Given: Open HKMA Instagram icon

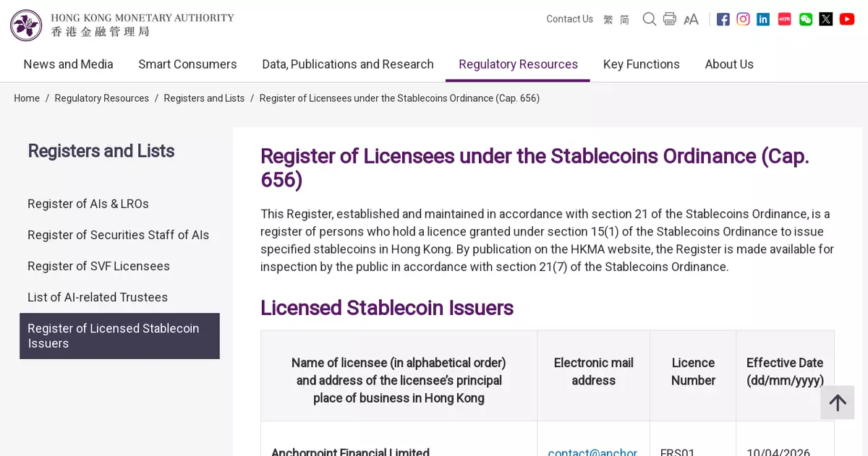Looking at the screenshot, I should pyautogui.click(x=743, y=20).
